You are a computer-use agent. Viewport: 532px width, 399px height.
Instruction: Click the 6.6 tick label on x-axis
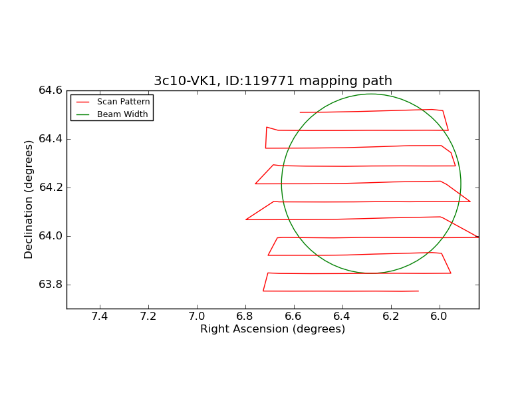(x=293, y=317)
